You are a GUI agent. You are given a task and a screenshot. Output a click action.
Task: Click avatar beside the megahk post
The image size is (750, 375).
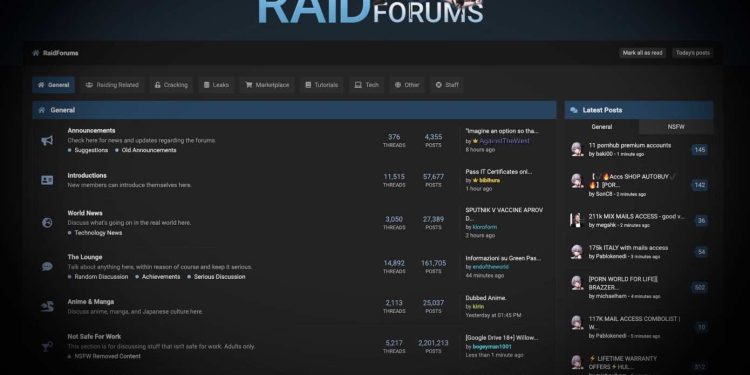point(576,220)
